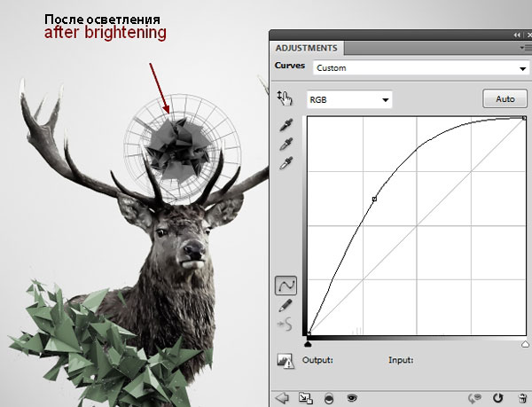
Task: Reset curves to adjustment defaults
Action: tap(497, 398)
